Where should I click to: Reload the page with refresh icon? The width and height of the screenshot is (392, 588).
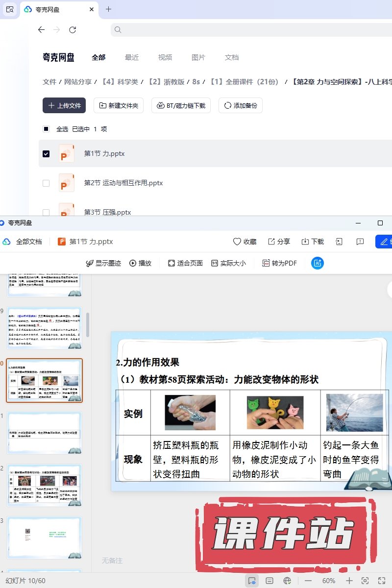click(x=73, y=30)
